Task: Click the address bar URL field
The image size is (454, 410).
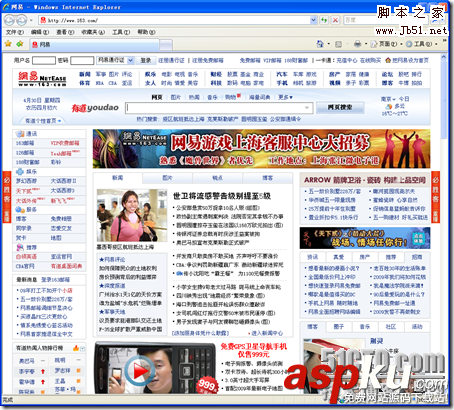Action: point(178,20)
